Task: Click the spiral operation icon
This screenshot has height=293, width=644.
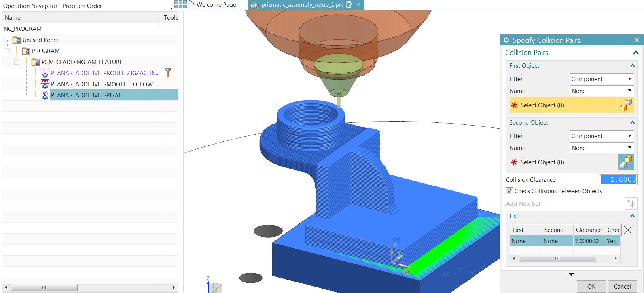Action: 45,95
